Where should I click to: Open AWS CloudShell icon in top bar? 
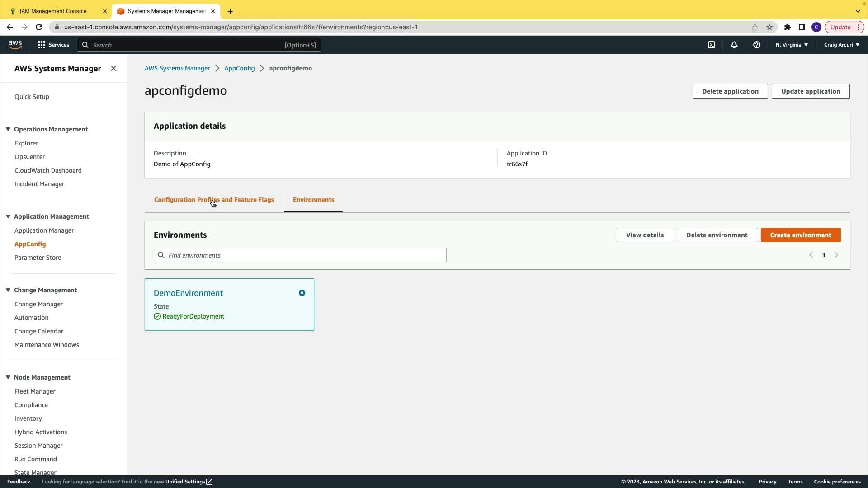712,45
